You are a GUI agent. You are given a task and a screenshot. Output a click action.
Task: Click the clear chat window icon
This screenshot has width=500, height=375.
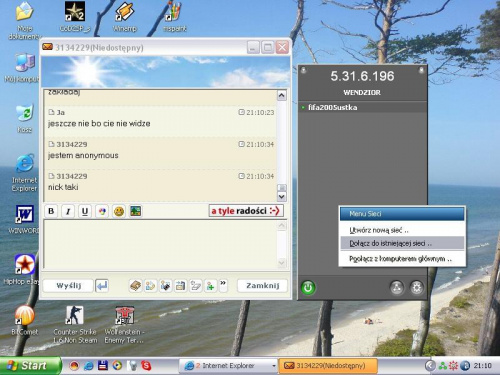pyautogui.click(x=196, y=286)
